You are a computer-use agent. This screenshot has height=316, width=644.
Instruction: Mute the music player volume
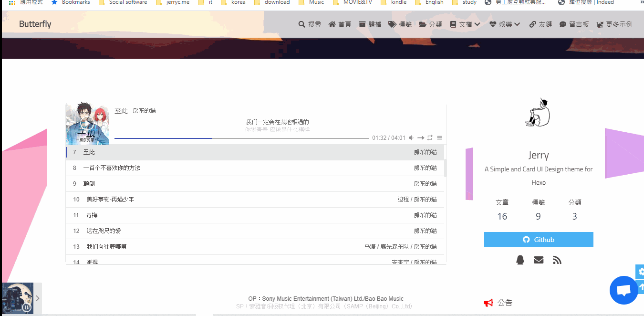pos(411,138)
